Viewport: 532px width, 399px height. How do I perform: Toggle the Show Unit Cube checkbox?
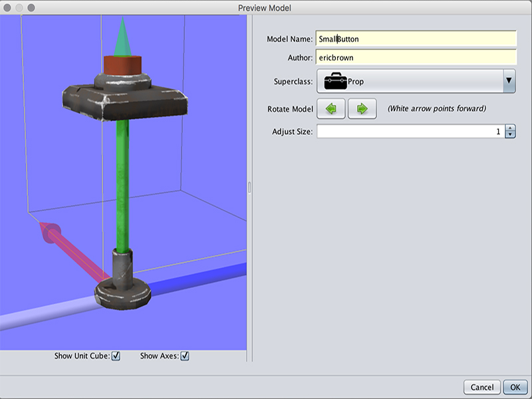pos(116,356)
